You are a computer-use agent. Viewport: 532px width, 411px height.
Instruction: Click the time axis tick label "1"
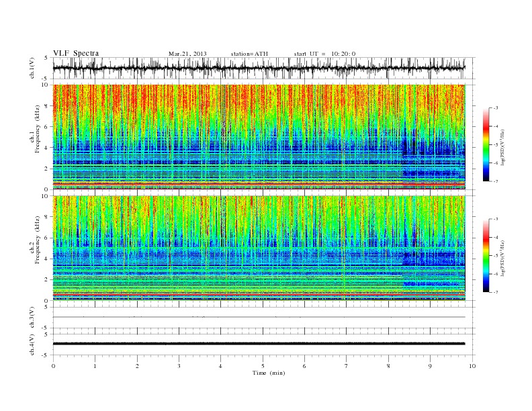point(95,366)
